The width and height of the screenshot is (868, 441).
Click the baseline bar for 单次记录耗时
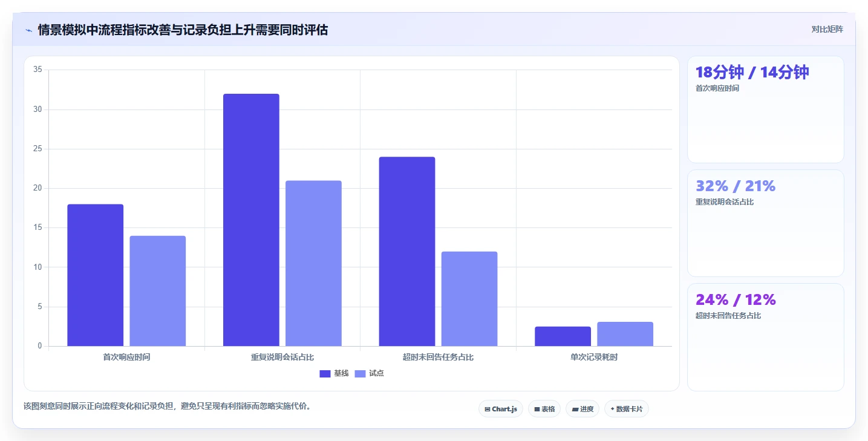point(563,336)
